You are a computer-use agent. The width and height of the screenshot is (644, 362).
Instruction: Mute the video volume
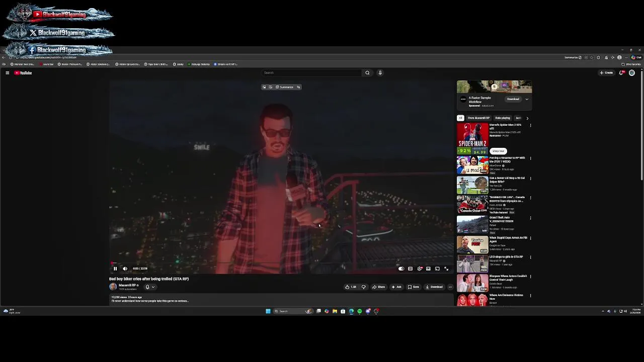[125, 268]
